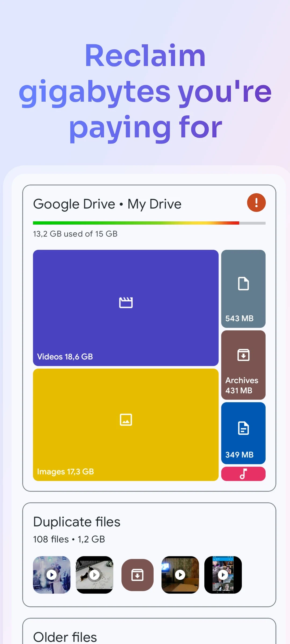Open the first duplicate wedding video thumbnail
Screen dimensions: 290x644
52,575
